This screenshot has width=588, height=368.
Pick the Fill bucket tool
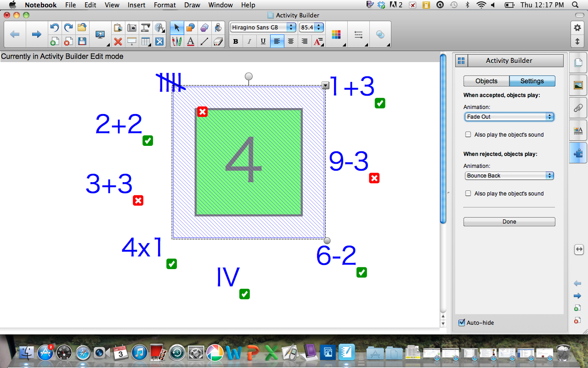tap(218, 28)
